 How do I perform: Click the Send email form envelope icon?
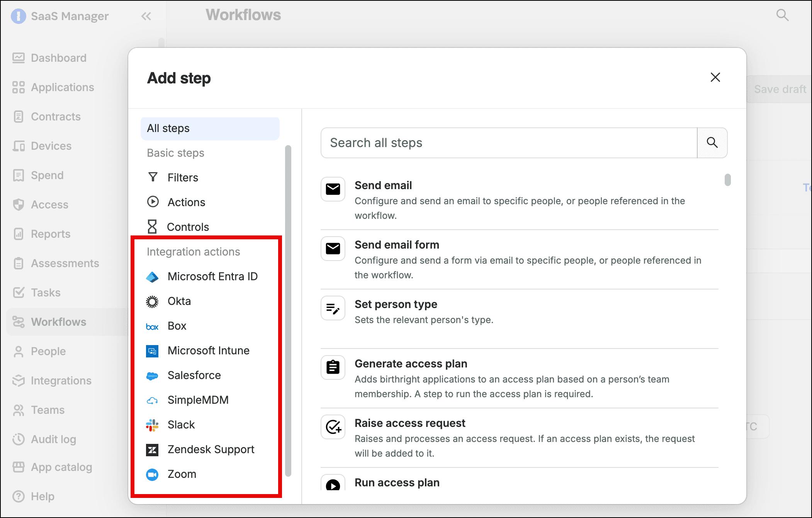333,249
